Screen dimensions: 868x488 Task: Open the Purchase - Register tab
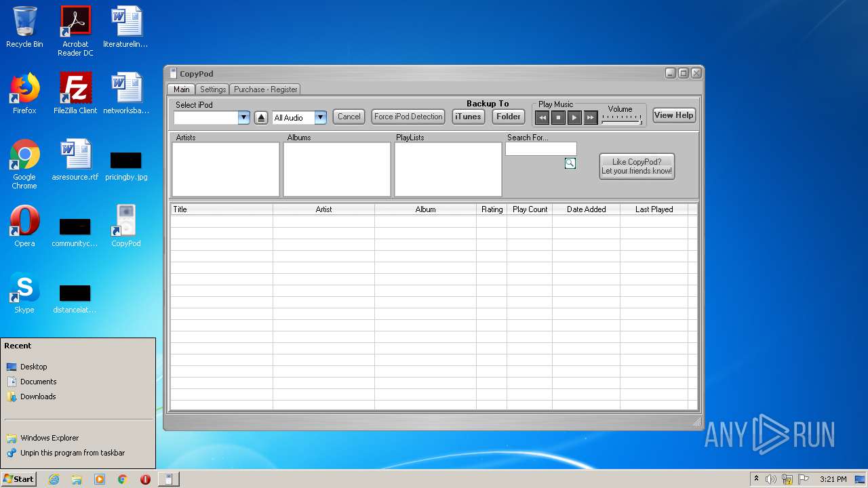pos(266,89)
